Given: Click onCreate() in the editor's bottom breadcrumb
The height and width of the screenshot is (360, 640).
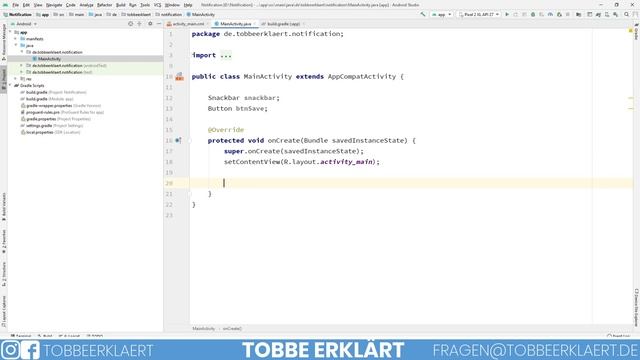Looking at the screenshot, I should 232,328.
